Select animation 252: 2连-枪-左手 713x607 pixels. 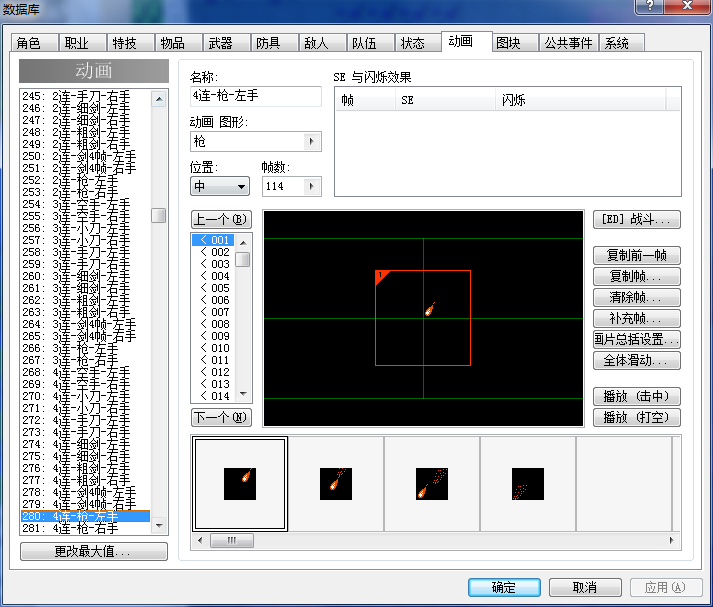[x=85, y=180]
